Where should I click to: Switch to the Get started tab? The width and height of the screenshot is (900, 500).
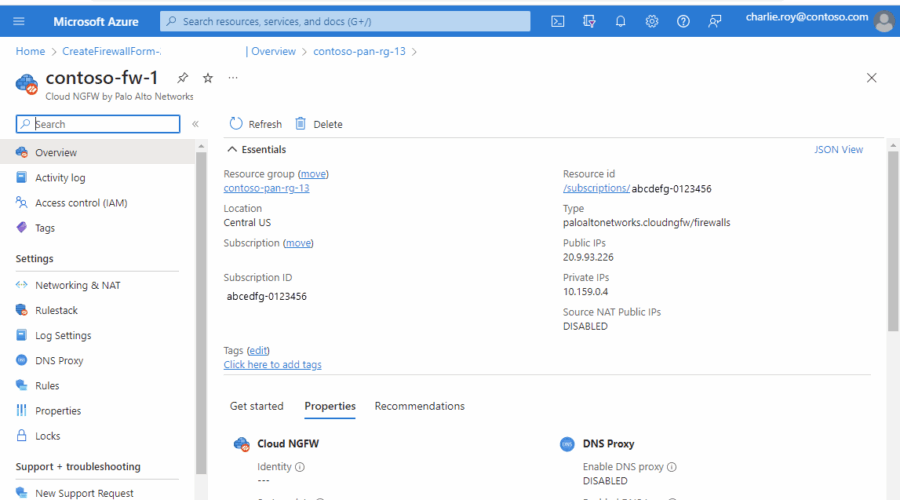[x=257, y=406]
